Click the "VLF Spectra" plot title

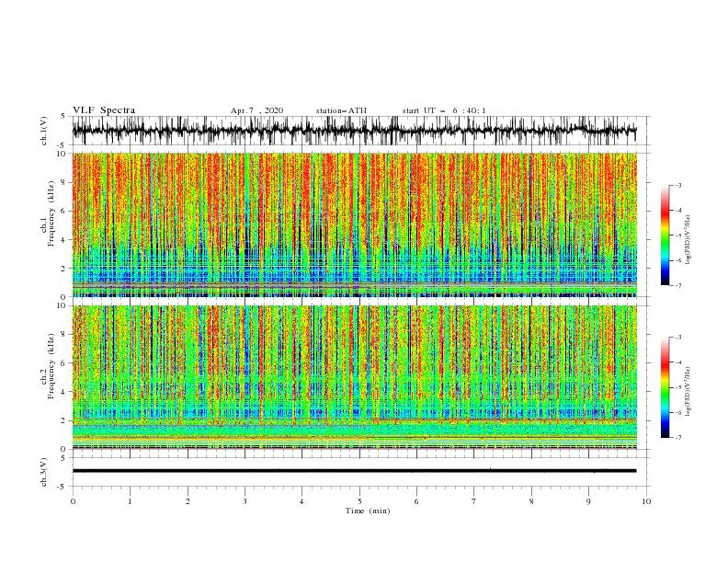104,110
